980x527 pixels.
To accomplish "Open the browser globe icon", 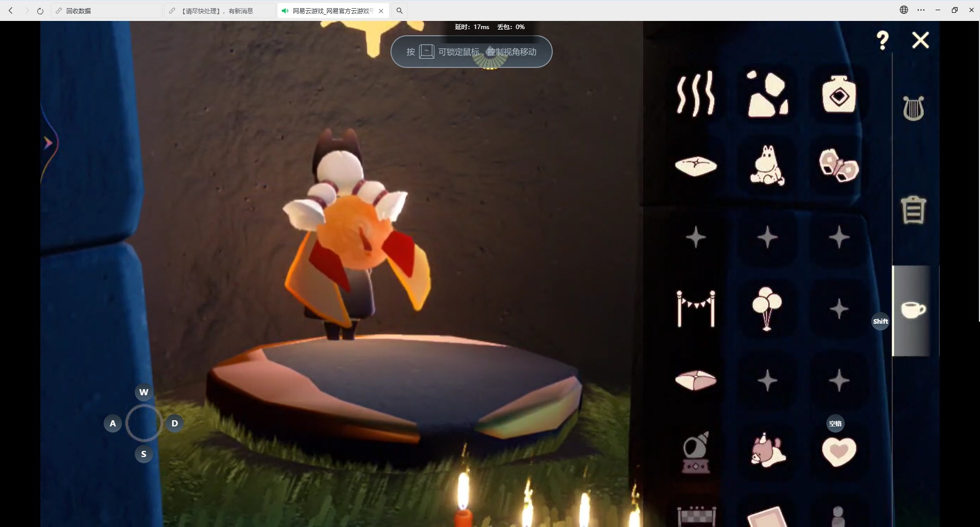I will (904, 10).
